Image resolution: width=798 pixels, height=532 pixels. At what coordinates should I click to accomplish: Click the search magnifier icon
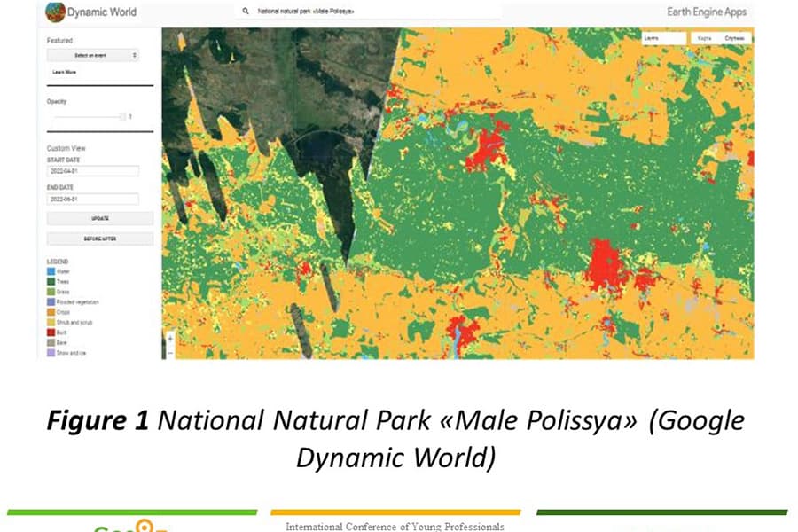pyautogui.click(x=246, y=11)
